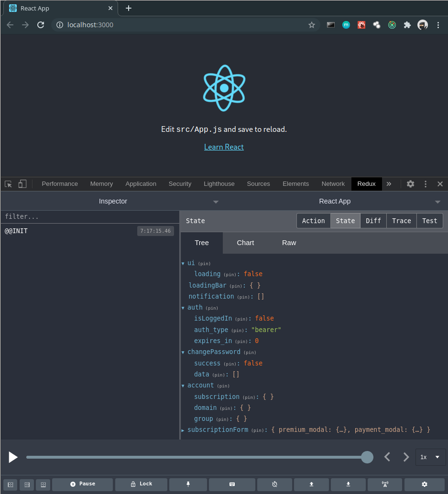The width and height of the screenshot is (448, 494).
Task: Play the action timeline
Action: pos(13,457)
